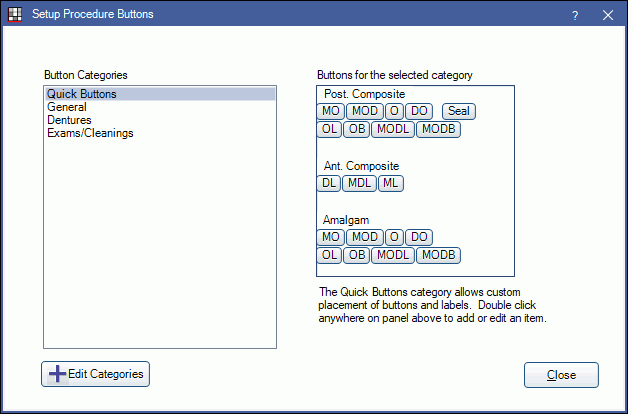Pick the Exams/Cleanings category
The image size is (632, 416).
click(90, 133)
